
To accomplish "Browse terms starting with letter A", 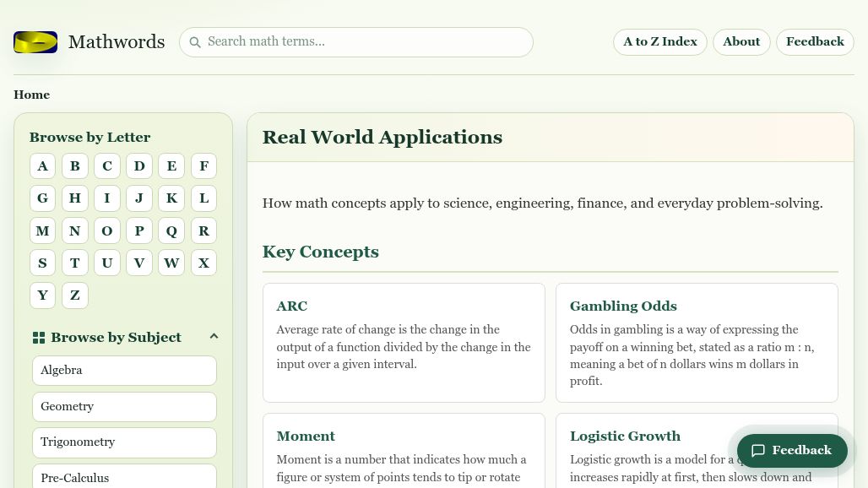I will pos(42,166).
